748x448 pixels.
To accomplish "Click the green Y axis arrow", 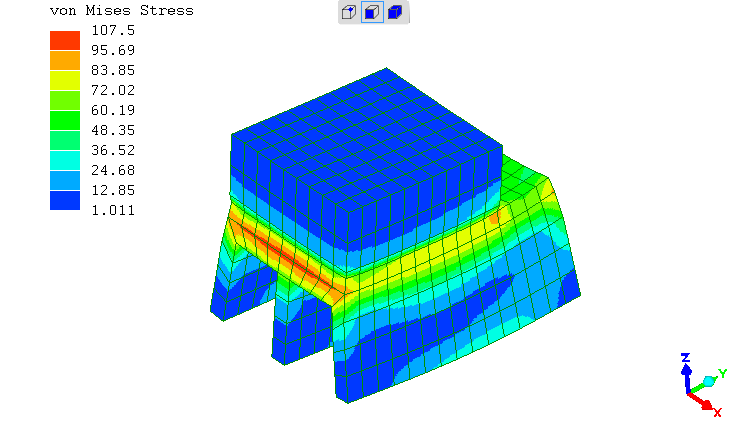I will point(721,375).
